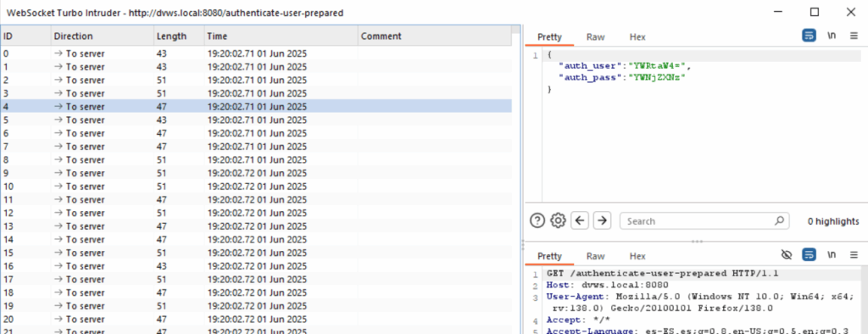
Task: Toggle hidden items eye icon in lower pane
Action: (786, 254)
